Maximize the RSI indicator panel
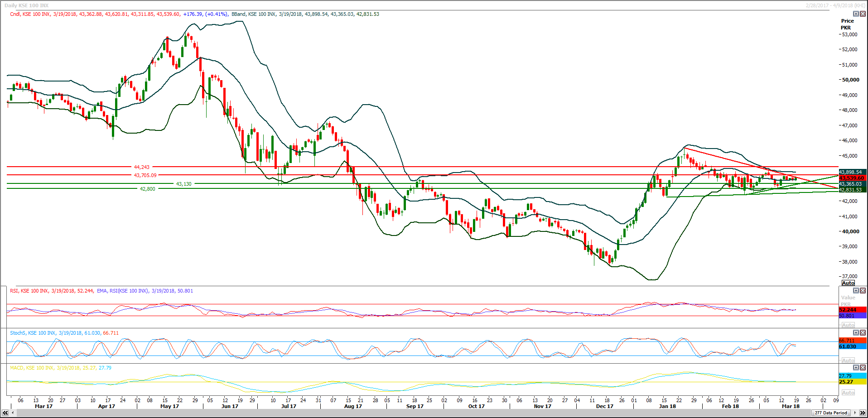868x418 pixels. [856, 291]
